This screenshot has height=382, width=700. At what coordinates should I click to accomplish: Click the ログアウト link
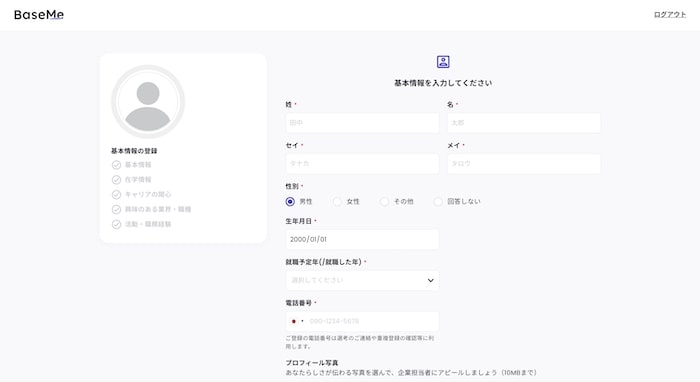click(x=670, y=14)
